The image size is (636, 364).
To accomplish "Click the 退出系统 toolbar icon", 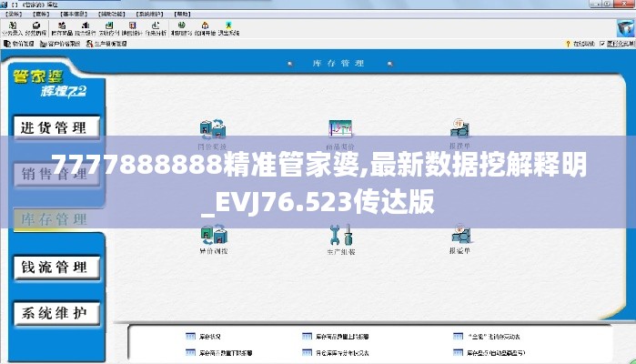I will click(228, 28).
